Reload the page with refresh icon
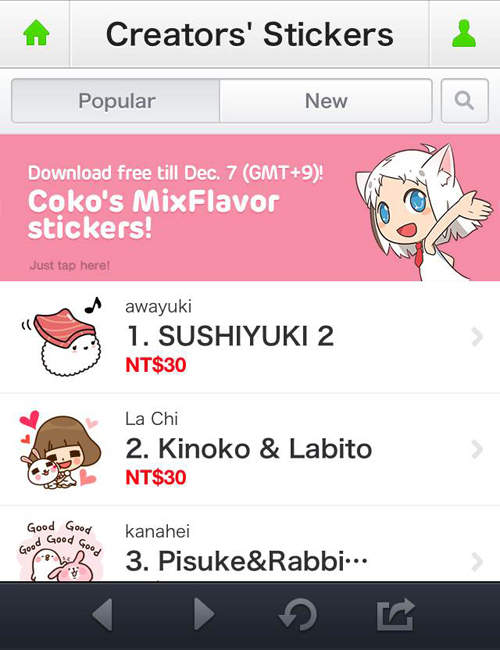 click(298, 615)
